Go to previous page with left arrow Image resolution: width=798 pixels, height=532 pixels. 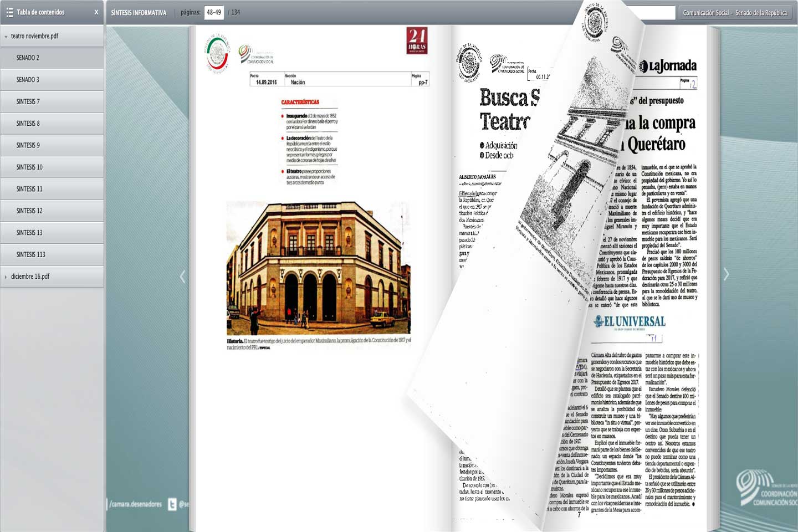[x=182, y=276]
